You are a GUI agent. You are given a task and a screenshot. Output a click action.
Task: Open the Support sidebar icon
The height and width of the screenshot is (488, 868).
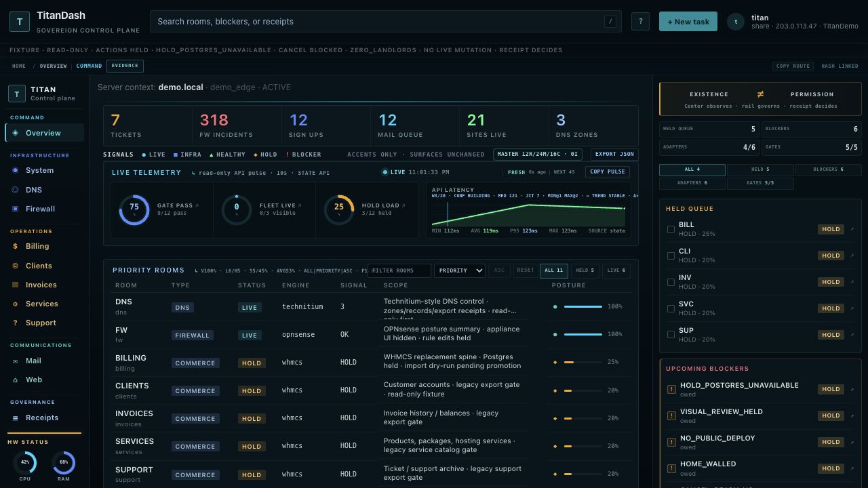pos(16,323)
